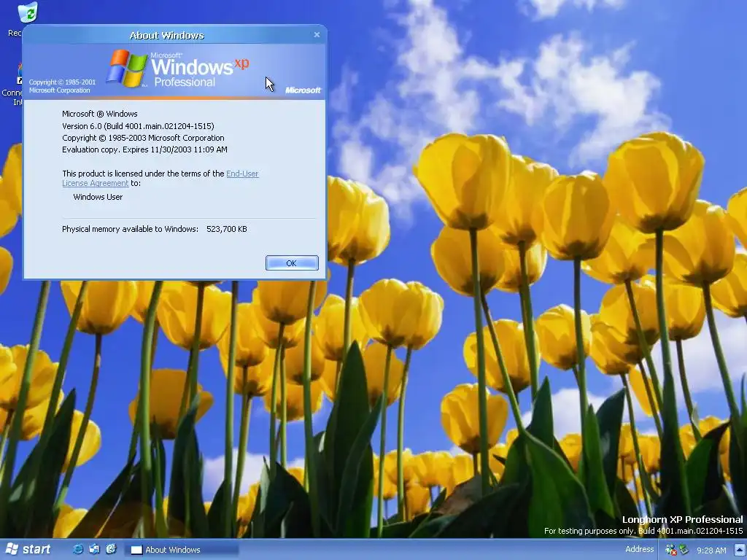The width and height of the screenshot is (747, 560).
Task: Click the About Windows title bar
Action: coord(167,35)
